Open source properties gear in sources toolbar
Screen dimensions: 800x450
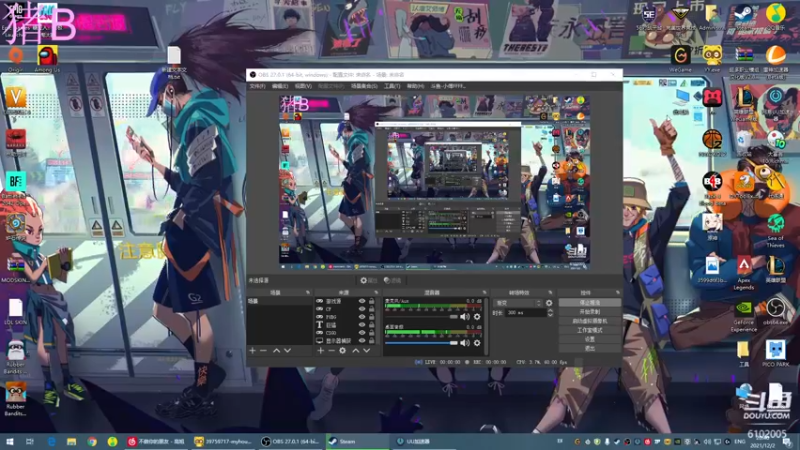coord(342,351)
